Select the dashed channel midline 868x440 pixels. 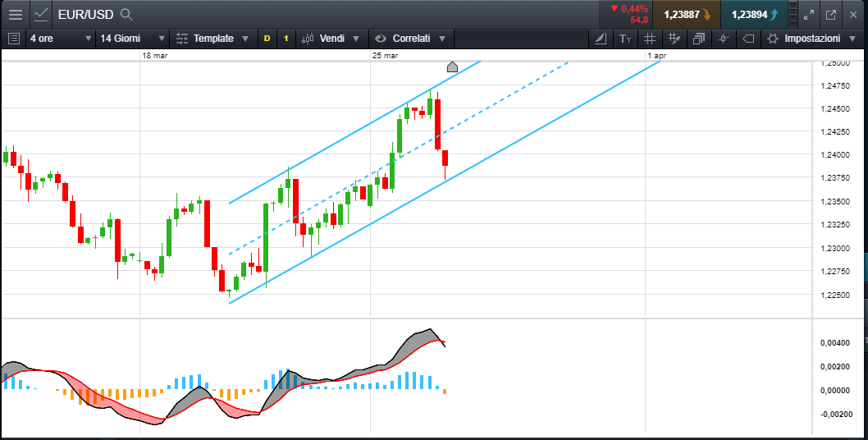399,158
